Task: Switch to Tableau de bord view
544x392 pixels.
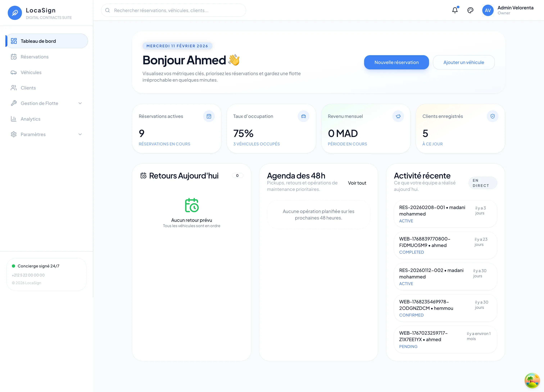Action: coord(38,41)
